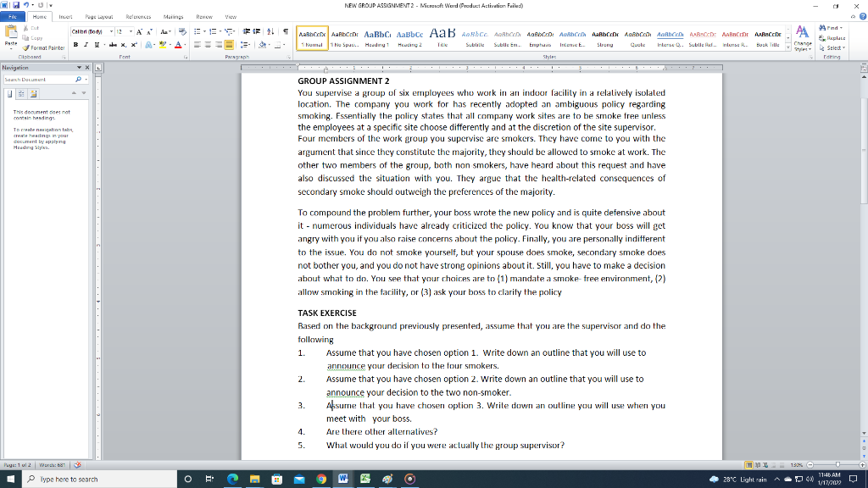Toggle italic formatting
The width and height of the screenshot is (868, 488).
[x=86, y=45]
